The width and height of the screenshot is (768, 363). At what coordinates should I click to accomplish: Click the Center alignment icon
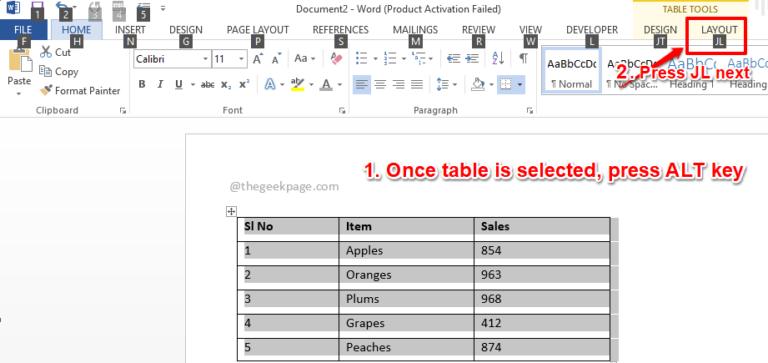click(x=380, y=85)
